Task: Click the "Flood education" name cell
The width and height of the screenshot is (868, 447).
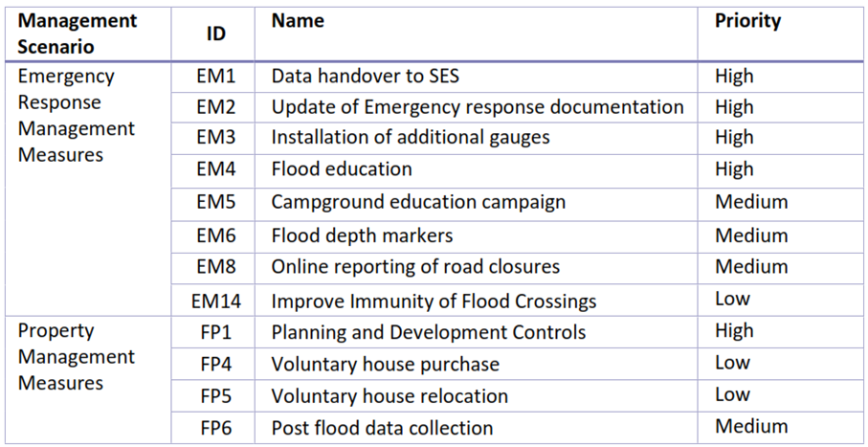Action: tap(342, 169)
